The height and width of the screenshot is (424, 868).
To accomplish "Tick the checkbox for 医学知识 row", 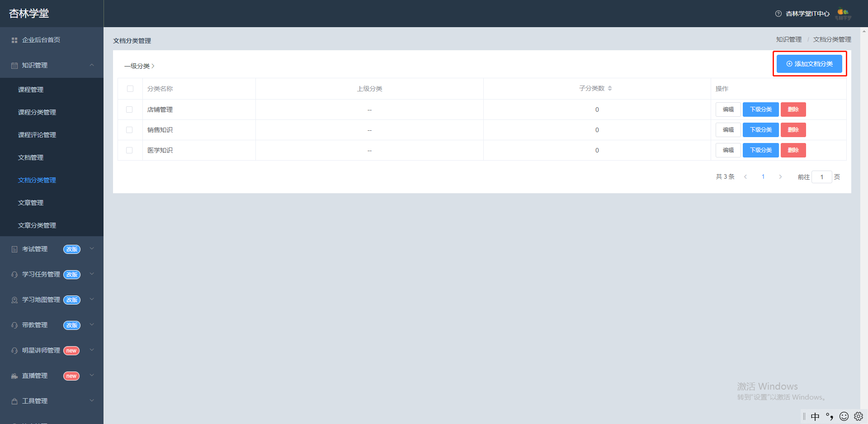I will 129,150.
